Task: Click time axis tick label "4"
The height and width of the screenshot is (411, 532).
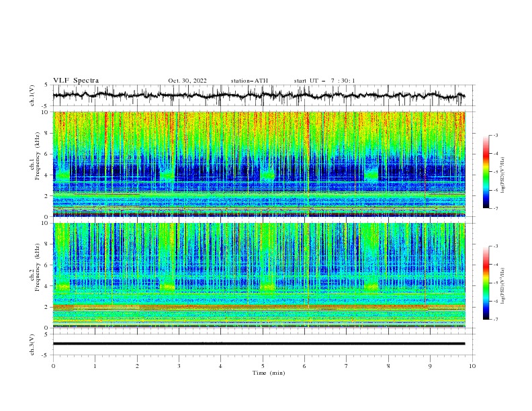Action: [220, 366]
